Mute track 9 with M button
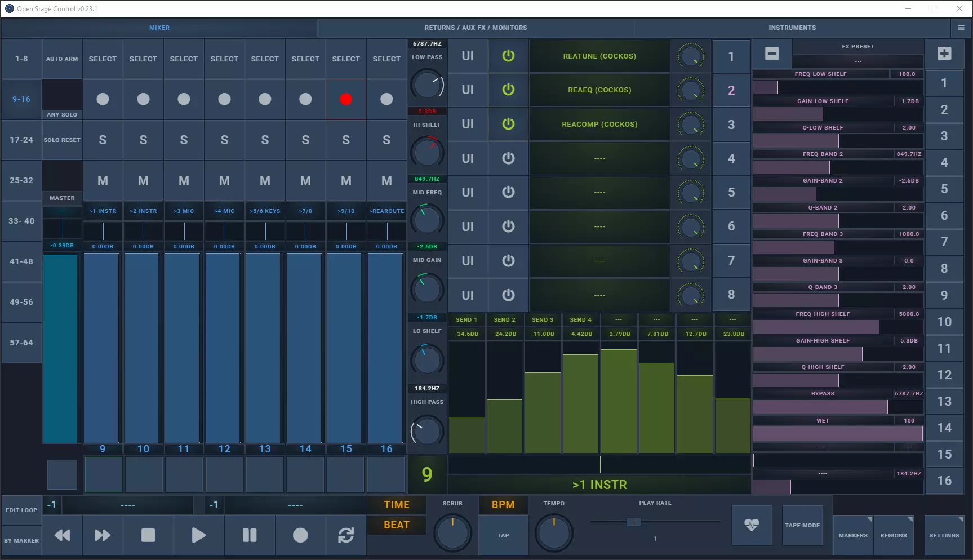This screenshot has width=973, height=560. 103,180
